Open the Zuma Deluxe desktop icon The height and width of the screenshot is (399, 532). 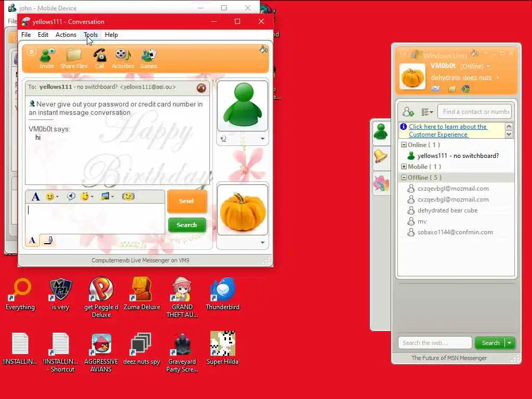pos(142,294)
